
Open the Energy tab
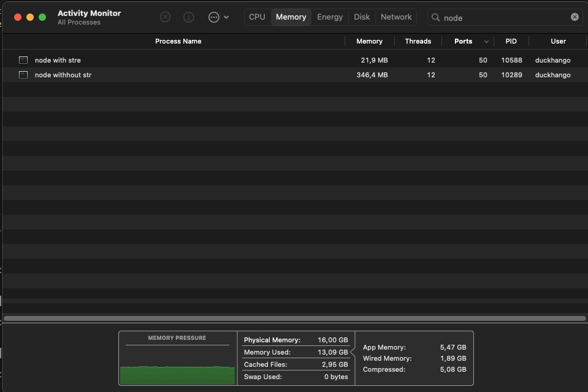coord(330,17)
